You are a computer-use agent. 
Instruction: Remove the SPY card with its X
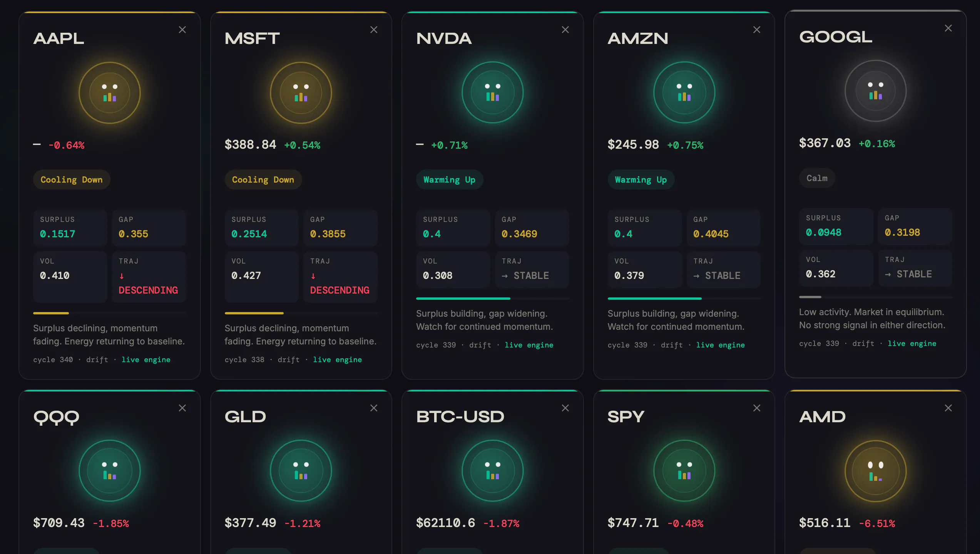pos(757,408)
